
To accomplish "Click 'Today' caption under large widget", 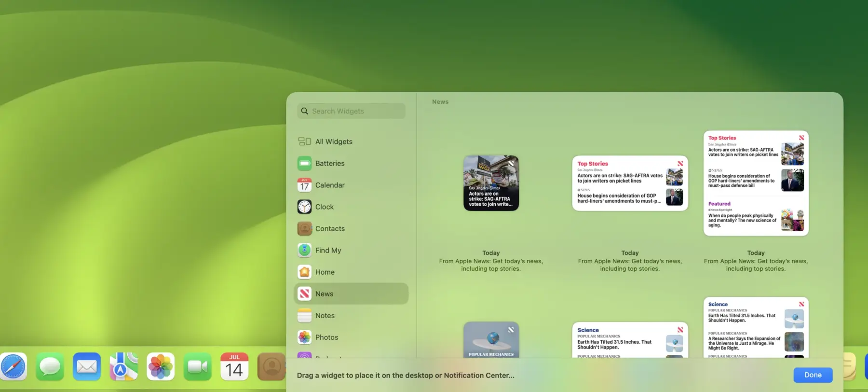I will (756, 253).
